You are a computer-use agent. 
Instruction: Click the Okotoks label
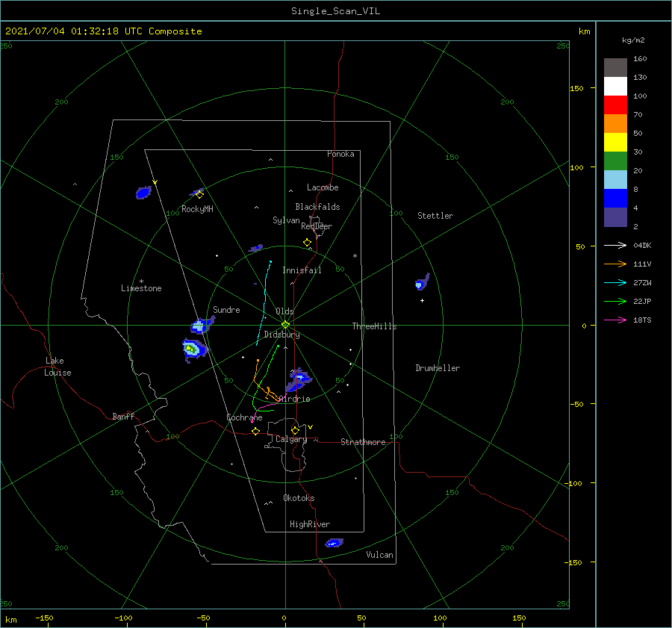299,498
